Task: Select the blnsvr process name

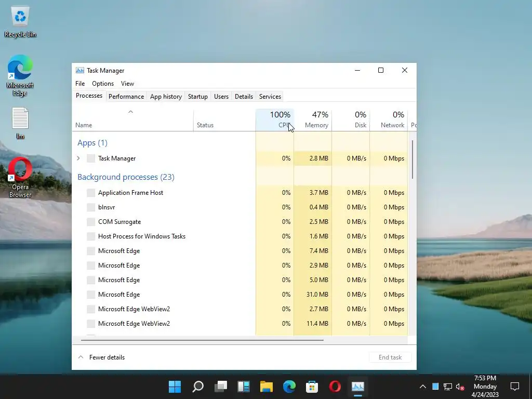Action: tap(107, 207)
